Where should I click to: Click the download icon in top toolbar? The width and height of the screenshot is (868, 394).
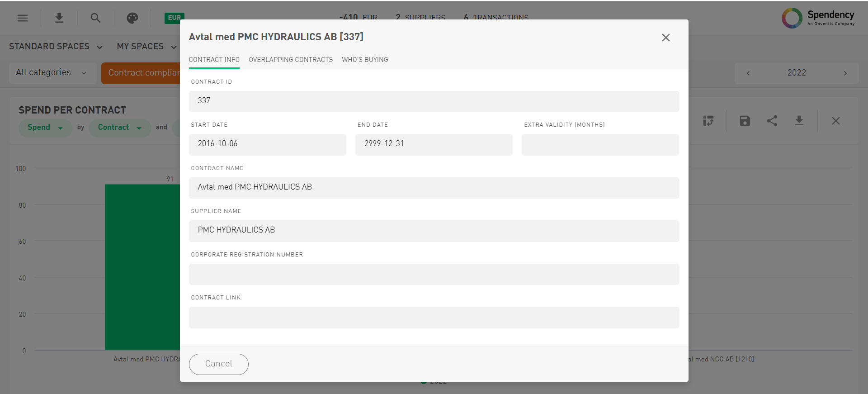click(59, 18)
